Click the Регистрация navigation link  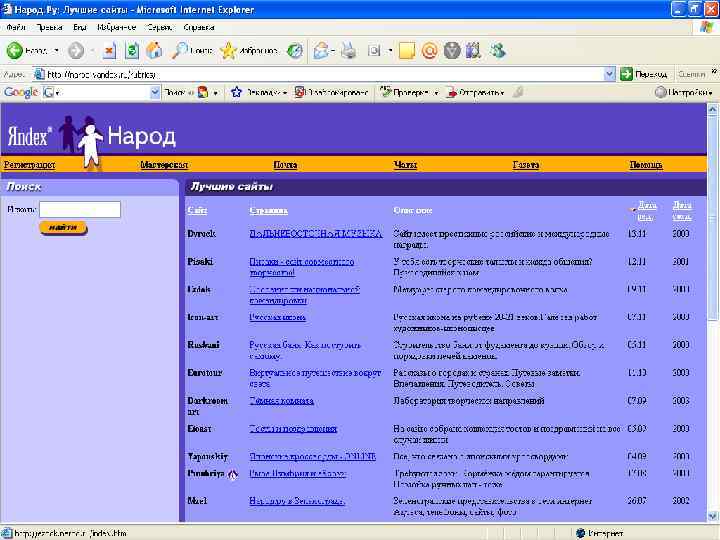pyautogui.click(x=29, y=164)
